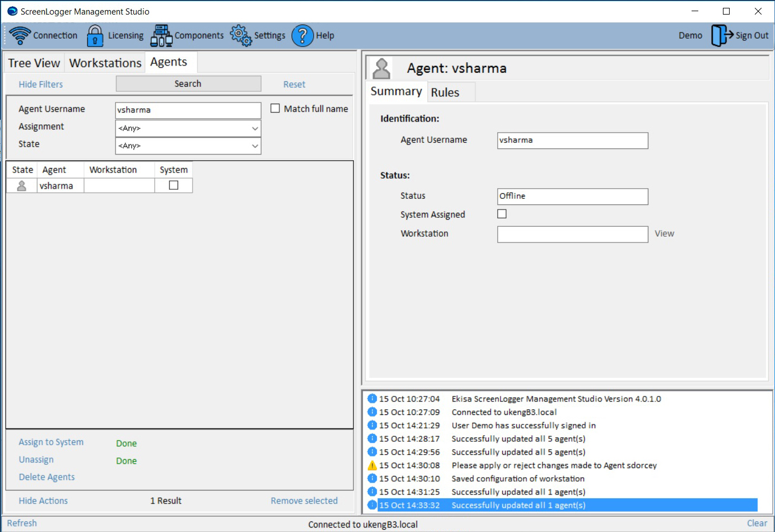This screenshot has width=775, height=532.
Task: Sort by the System column header
Action: click(174, 170)
